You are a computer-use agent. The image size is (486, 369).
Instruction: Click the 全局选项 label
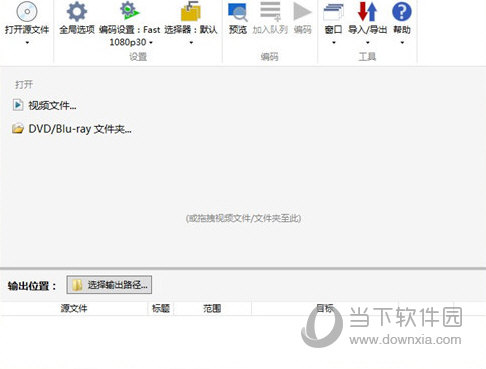pos(77,30)
